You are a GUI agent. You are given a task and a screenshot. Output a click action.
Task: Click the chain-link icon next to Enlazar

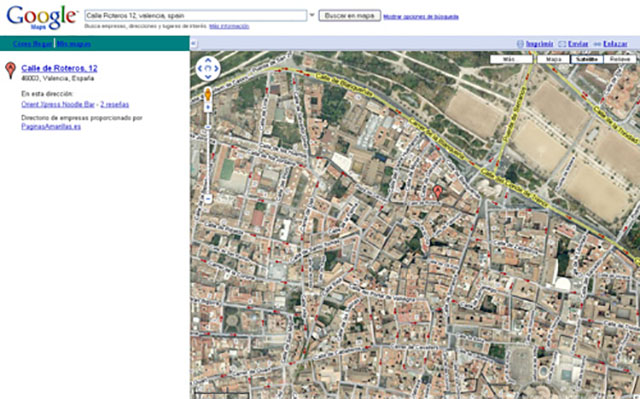(x=597, y=44)
